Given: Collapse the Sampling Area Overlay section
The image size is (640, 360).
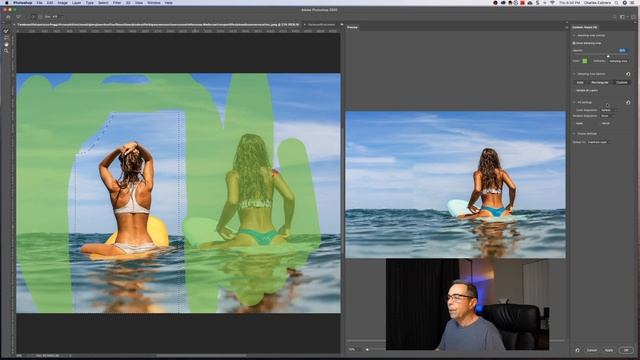Looking at the screenshot, I should pyautogui.click(x=574, y=36).
